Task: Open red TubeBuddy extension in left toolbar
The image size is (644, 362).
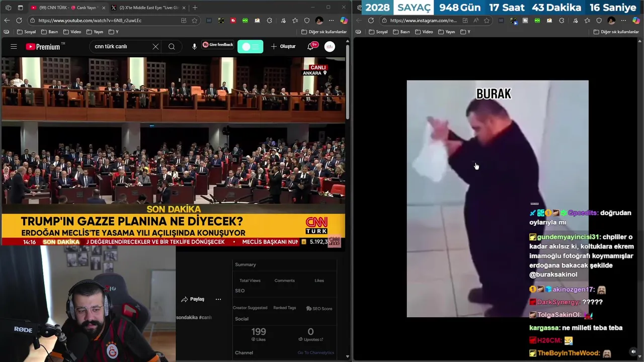Action: [233, 21]
